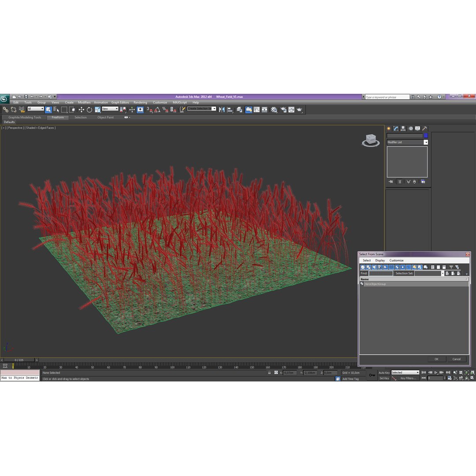Image resolution: width=476 pixels, height=476 pixels.
Task: Click Configure Modifier Sets icon
Action: point(423,182)
